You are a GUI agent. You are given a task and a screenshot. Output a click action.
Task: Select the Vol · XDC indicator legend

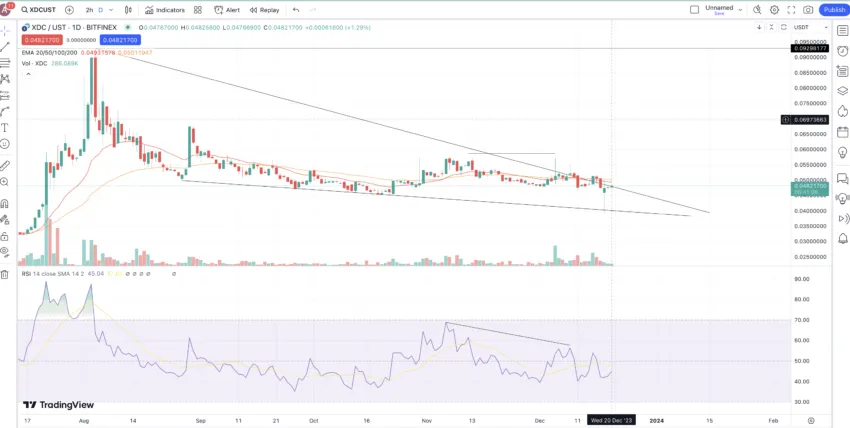click(x=35, y=63)
